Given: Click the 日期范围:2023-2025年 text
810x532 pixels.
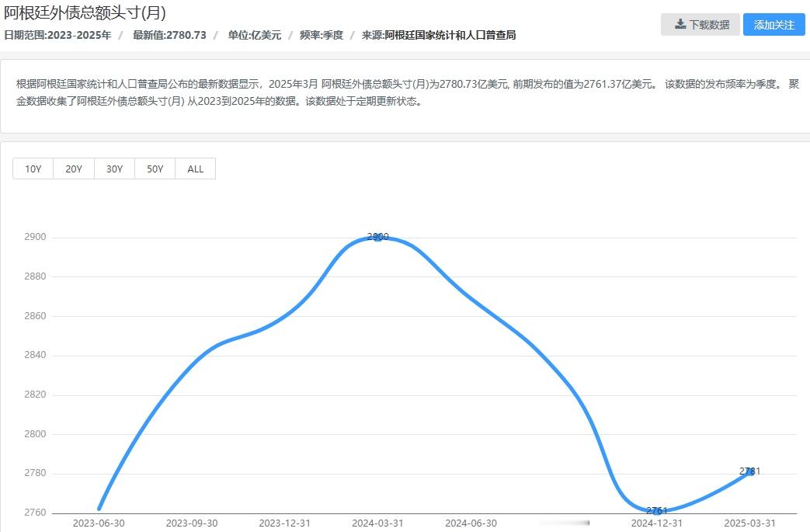Looking at the screenshot, I should tap(57, 35).
